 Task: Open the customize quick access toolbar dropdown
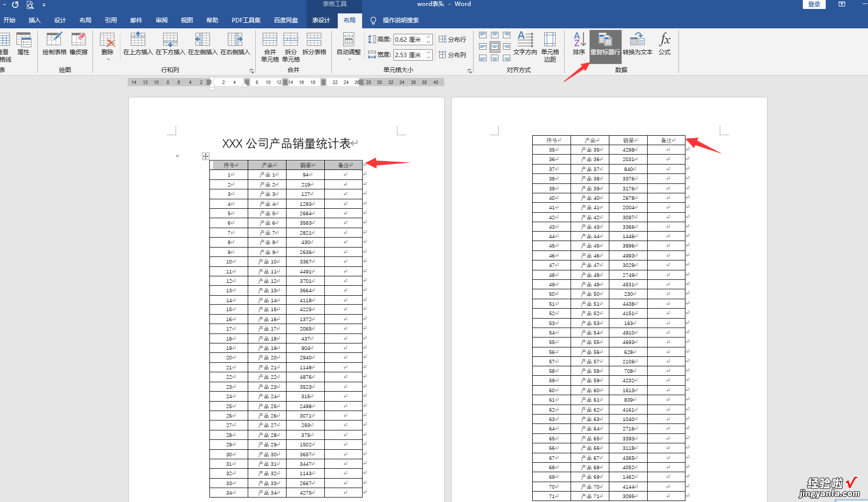tap(44, 5)
